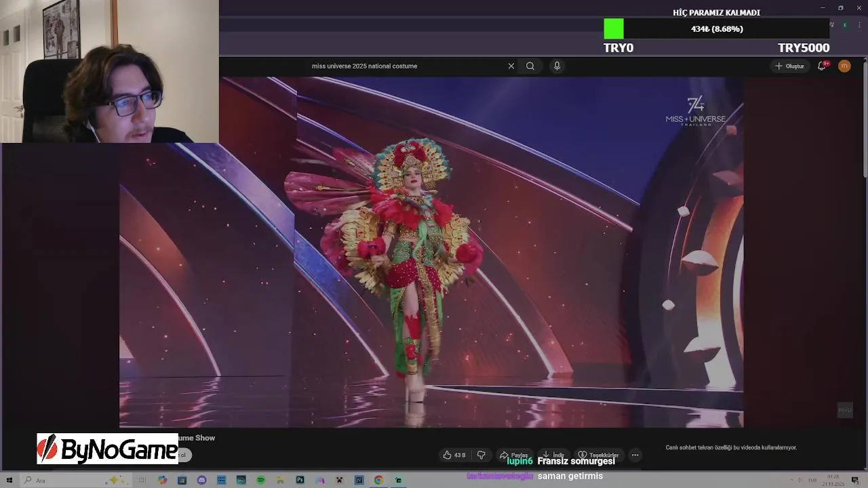Screen dimensions: 868x488
Task: Open the dark gray-green taskbar app icon
Action: [241, 480]
